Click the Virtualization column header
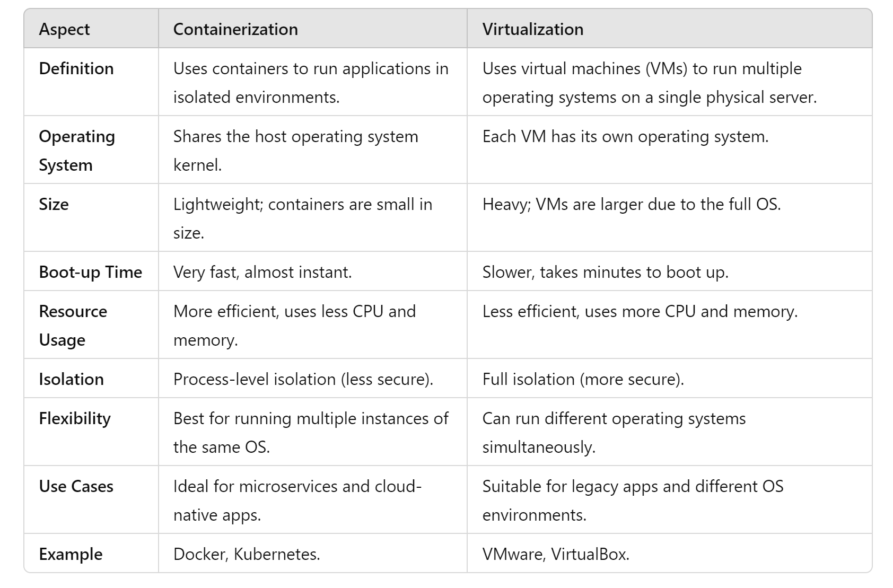The height and width of the screenshot is (588, 893). pos(533,29)
